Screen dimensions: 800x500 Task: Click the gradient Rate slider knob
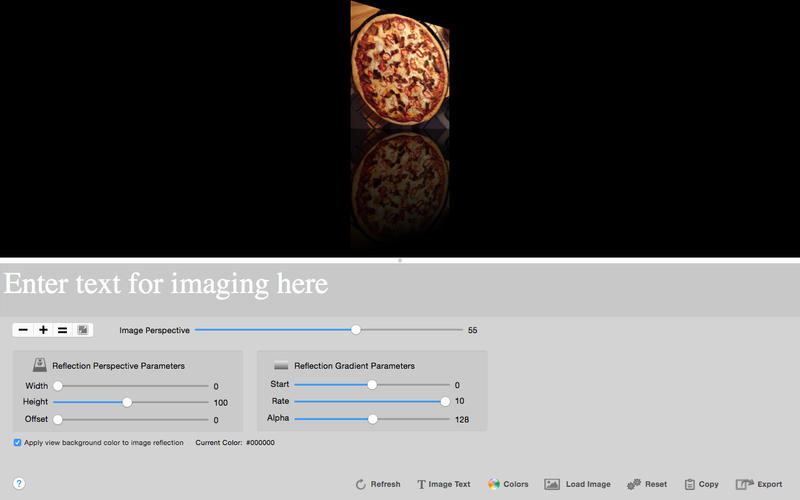[x=445, y=402]
